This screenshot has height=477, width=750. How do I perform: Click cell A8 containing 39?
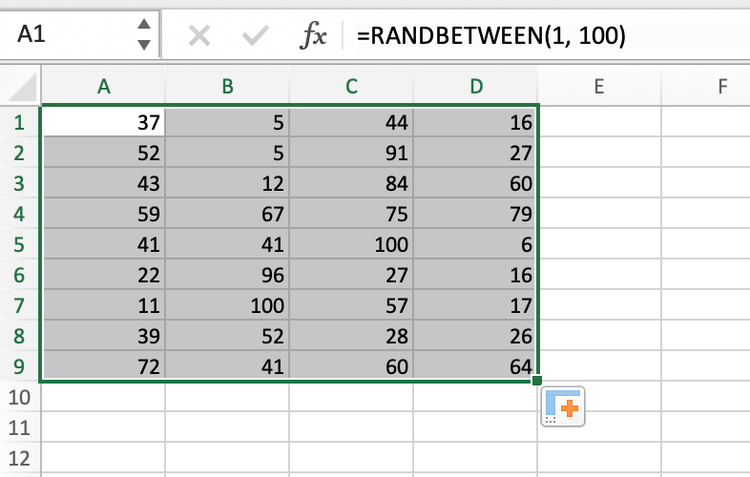click(103, 336)
